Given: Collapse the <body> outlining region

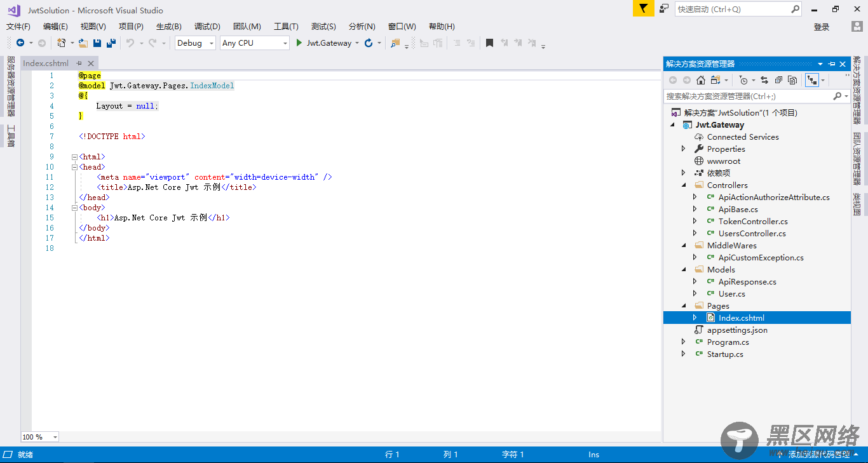Looking at the screenshot, I should click(75, 208).
